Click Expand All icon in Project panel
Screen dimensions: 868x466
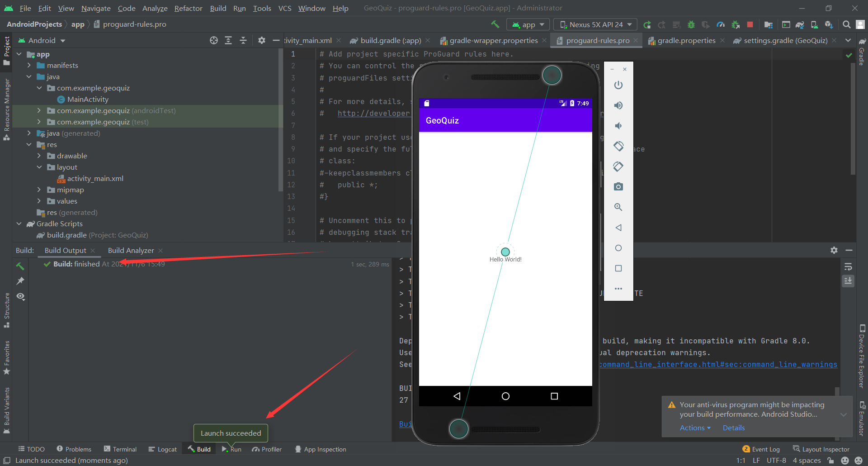click(228, 40)
